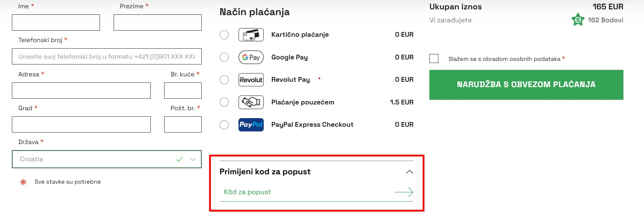Click the Telefonski broj input field
The width and height of the screenshot is (644, 224).
[106, 57]
